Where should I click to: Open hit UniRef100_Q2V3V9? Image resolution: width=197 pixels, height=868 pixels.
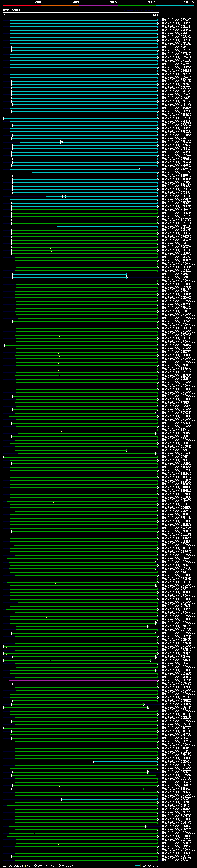point(177,20)
